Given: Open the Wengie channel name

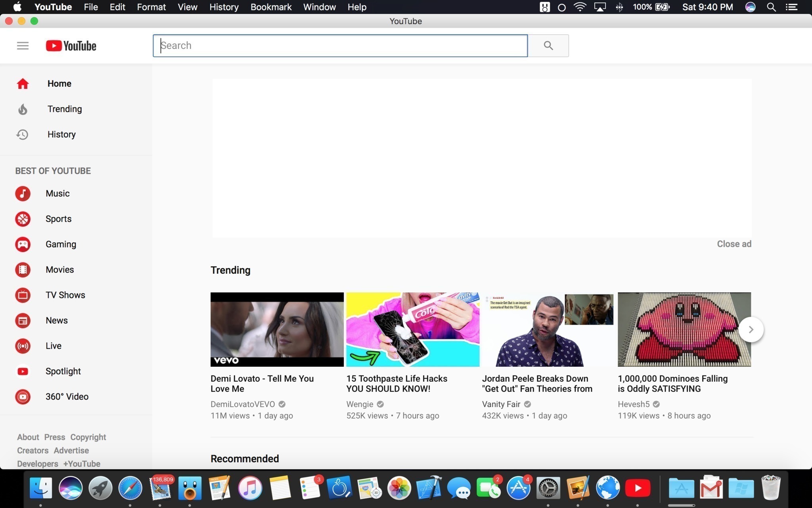Looking at the screenshot, I should coord(360,404).
